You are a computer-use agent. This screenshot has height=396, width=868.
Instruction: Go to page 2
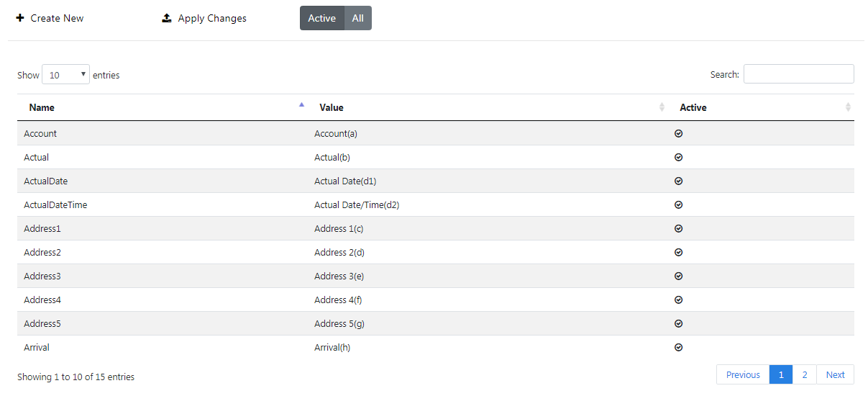[x=805, y=374]
